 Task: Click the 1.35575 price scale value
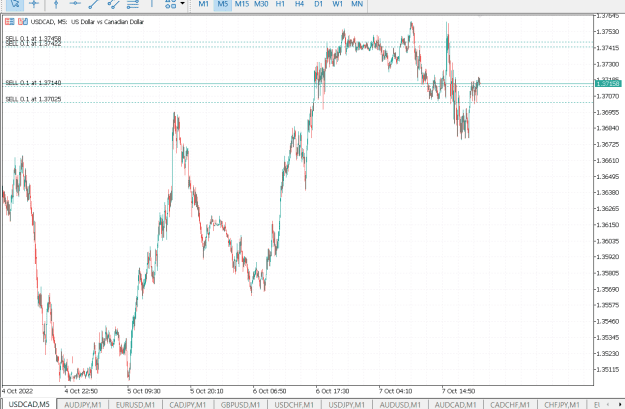pyautogui.click(x=607, y=305)
